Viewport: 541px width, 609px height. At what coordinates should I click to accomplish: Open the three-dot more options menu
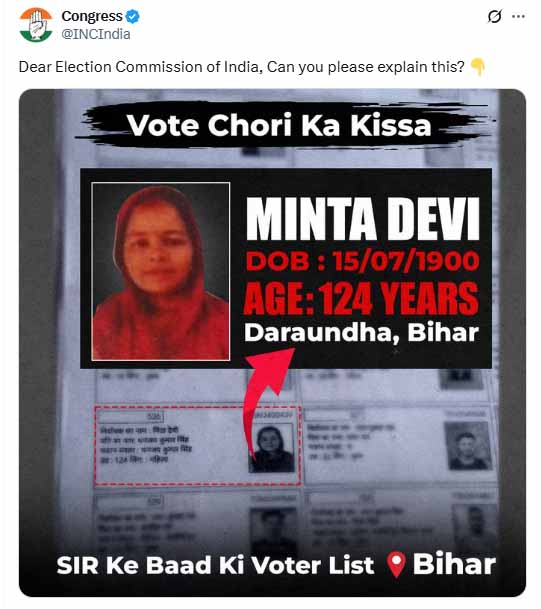[518, 16]
